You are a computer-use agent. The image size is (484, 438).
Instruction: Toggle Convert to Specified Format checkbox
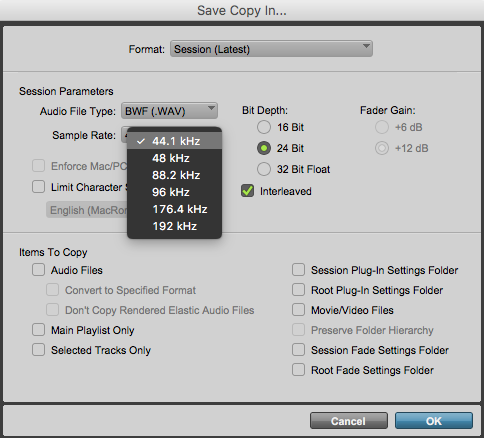[x=52, y=290]
